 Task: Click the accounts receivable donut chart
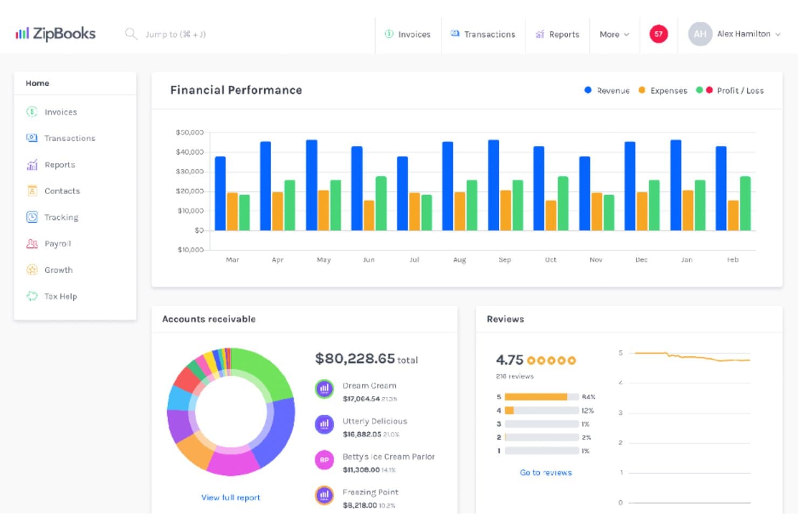[x=231, y=412]
